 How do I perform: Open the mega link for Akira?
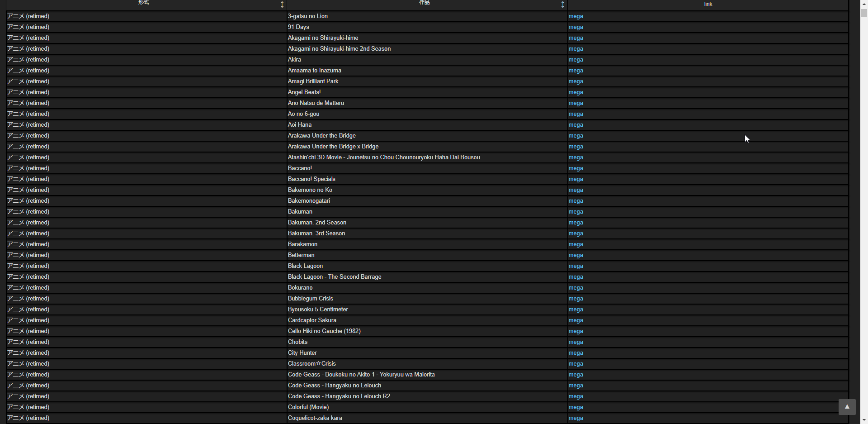tap(576, 60)
